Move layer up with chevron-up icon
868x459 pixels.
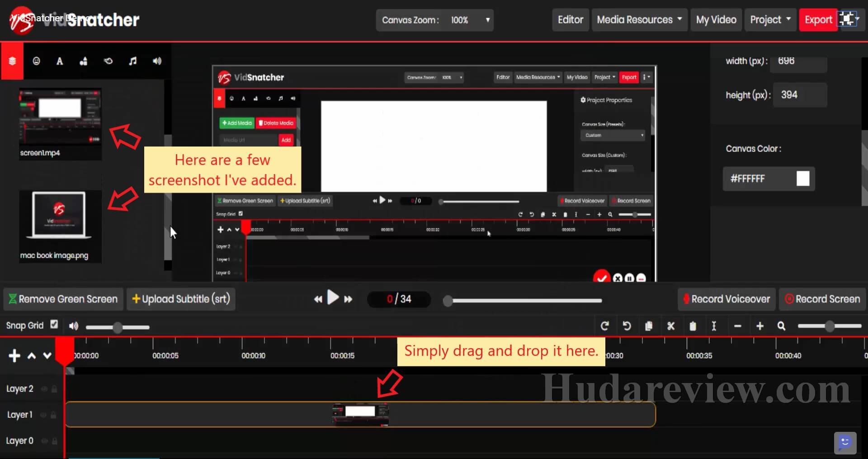pos(32,356)
